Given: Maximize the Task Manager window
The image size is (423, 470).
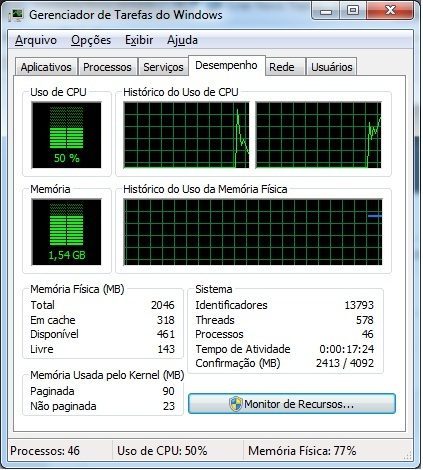Looking at the screenshot, I should tap(353, 11).
